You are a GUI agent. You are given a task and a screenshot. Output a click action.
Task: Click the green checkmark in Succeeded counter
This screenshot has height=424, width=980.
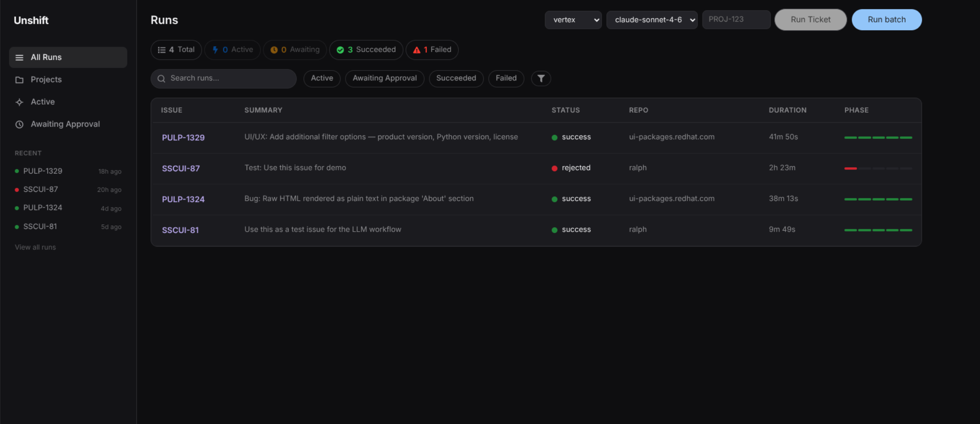[x=340, y=50]
